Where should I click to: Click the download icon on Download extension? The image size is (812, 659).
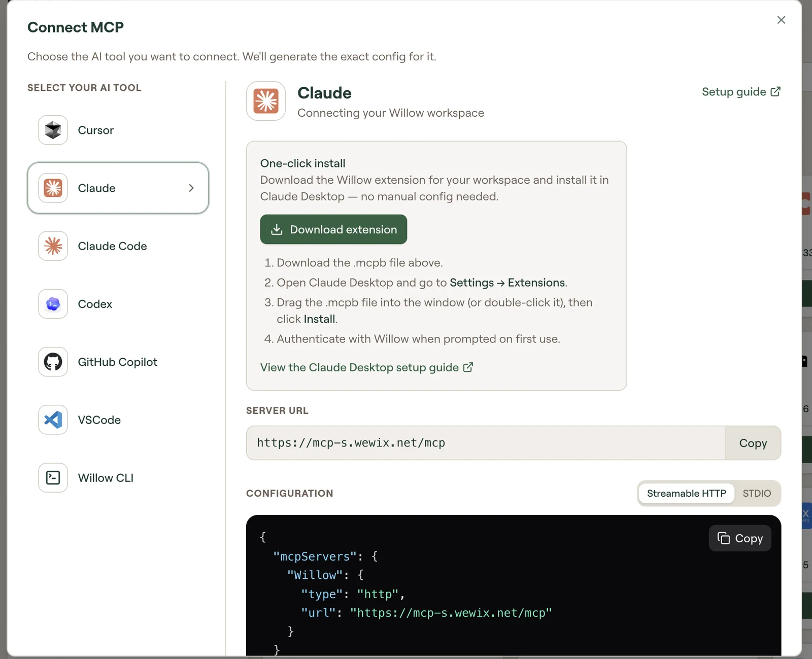click(277, 229)
